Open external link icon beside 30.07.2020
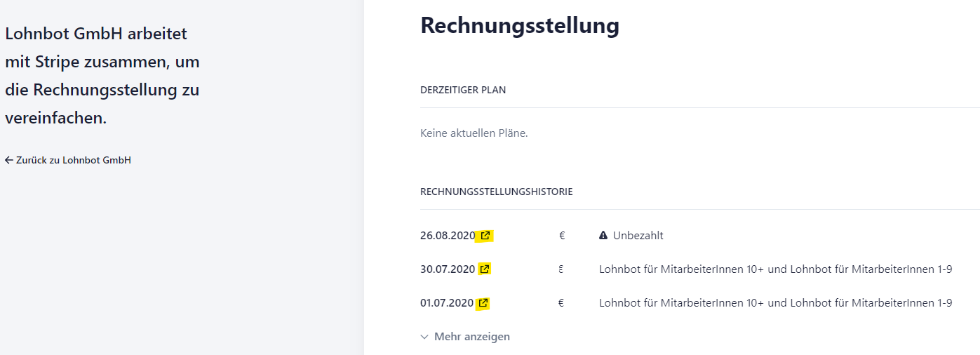Screen dimensions: 980x355 coord(485,269)
